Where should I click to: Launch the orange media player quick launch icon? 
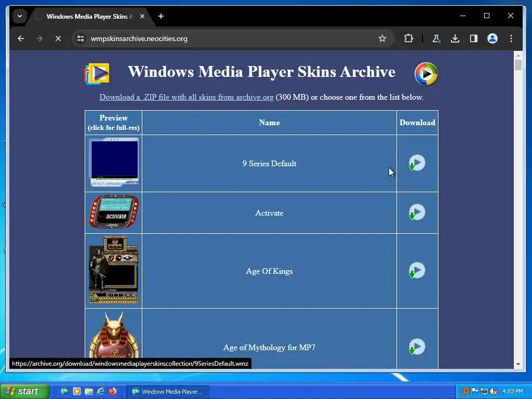(77, 391)
